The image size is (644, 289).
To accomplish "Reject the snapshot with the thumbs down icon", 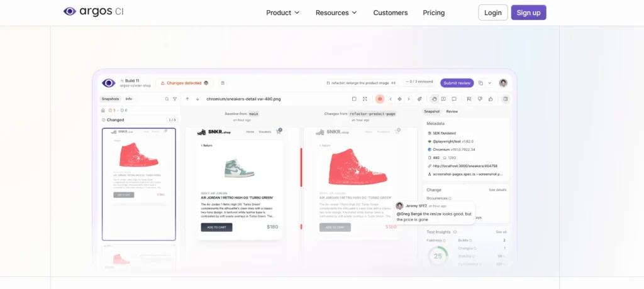I will [x=480, y=99].
